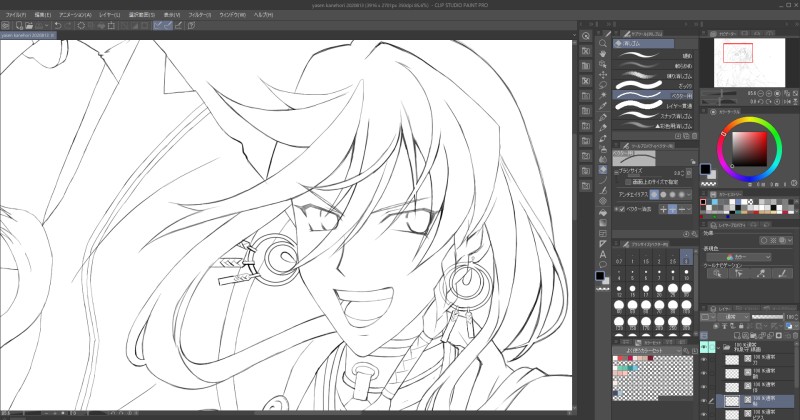Viewport: 800px width, 420px height.
Task: Toggle the vector eraser checkbox
Action: [622, 209]
